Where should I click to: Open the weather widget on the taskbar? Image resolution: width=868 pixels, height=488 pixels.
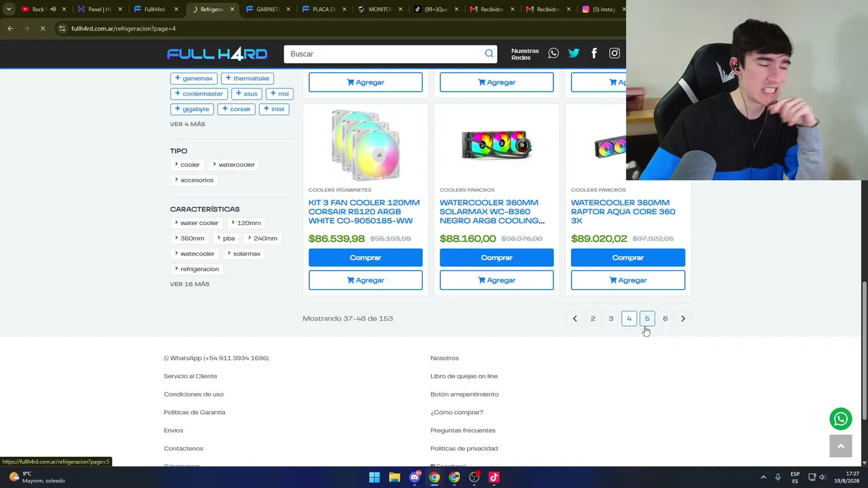click(x=37, y=477)
